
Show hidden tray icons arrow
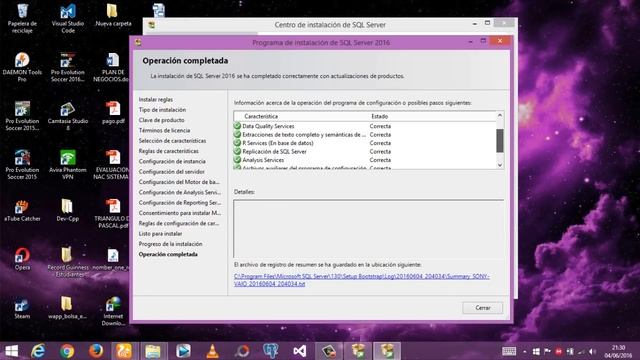[524, 351]
